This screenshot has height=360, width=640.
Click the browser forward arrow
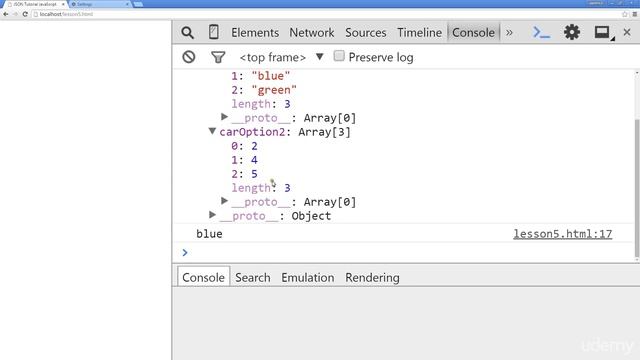coord(16,14)
